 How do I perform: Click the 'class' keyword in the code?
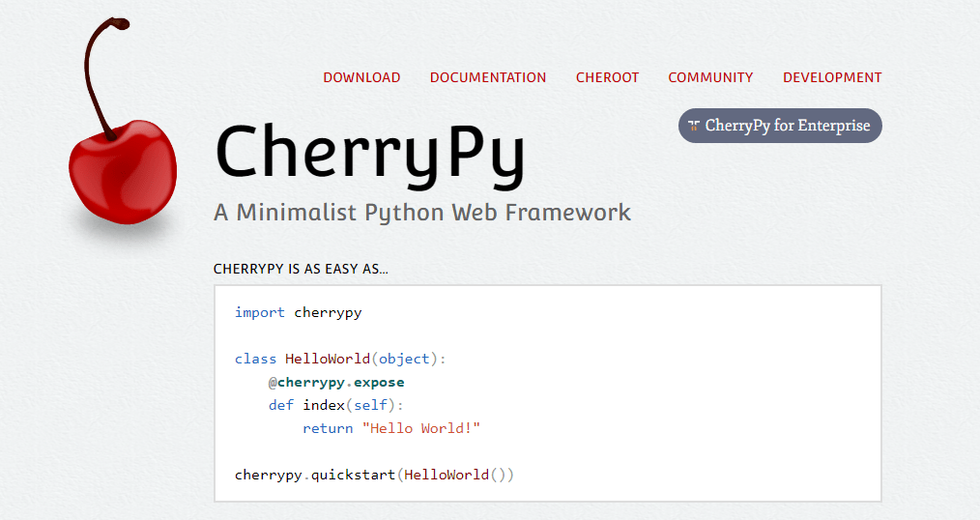[x=255, y=359]
